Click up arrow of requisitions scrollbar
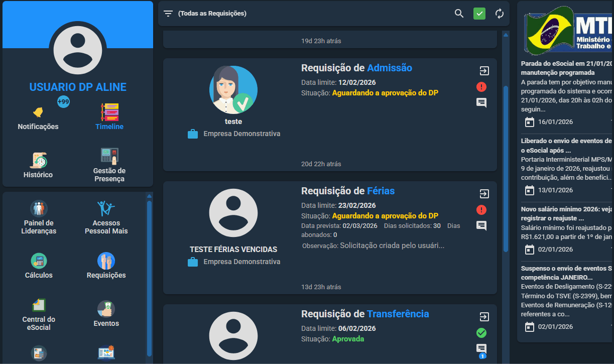 [506, 35]
